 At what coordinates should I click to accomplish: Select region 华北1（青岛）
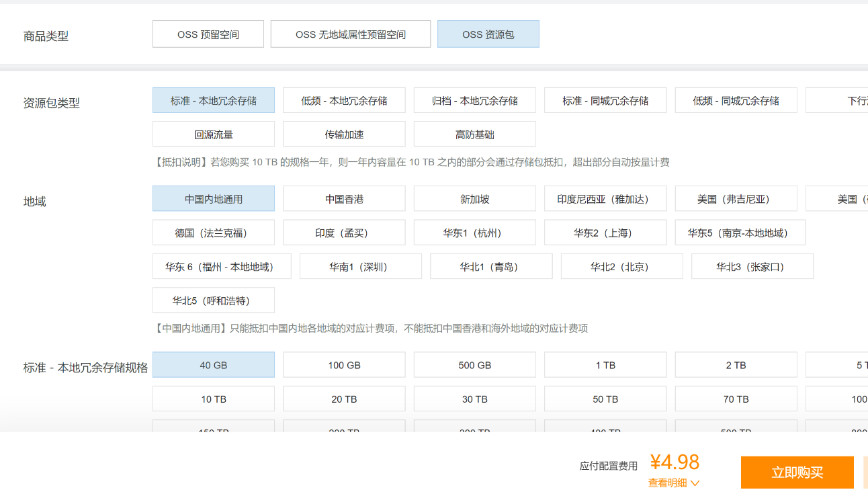pyautogui.click(x=491, y=266)
